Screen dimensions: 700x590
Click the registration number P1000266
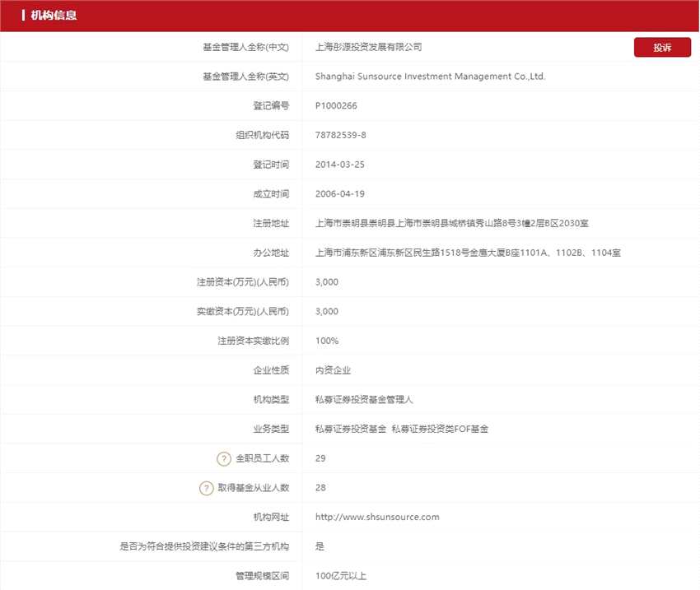click(x=336, y=105)
